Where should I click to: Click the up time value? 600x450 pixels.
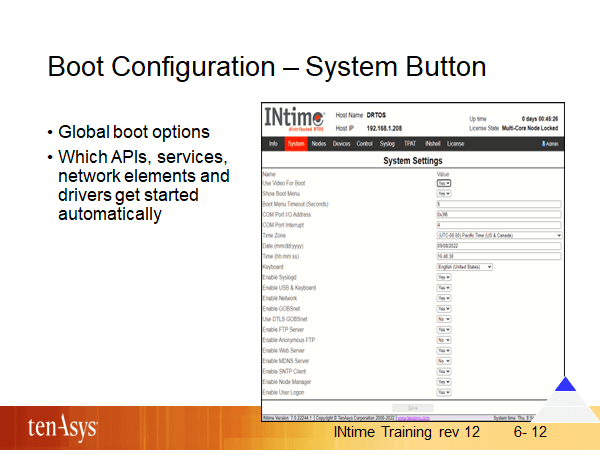[540, 119]
